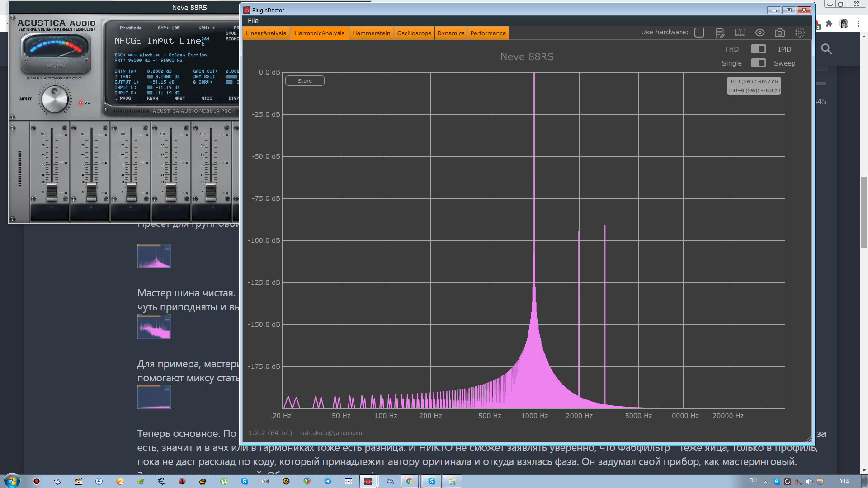Click the third Nebula channel fader
This screenshot has height=488, width=868.
[131, 192]
